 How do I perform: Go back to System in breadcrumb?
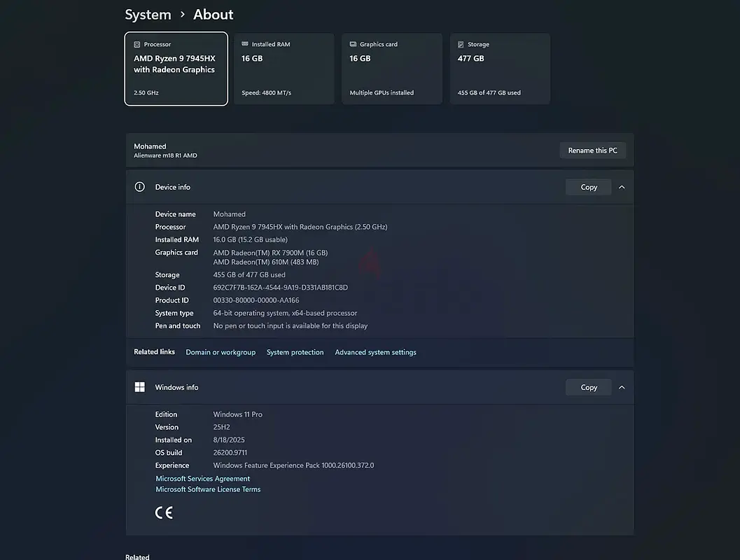tap(148, 15)
